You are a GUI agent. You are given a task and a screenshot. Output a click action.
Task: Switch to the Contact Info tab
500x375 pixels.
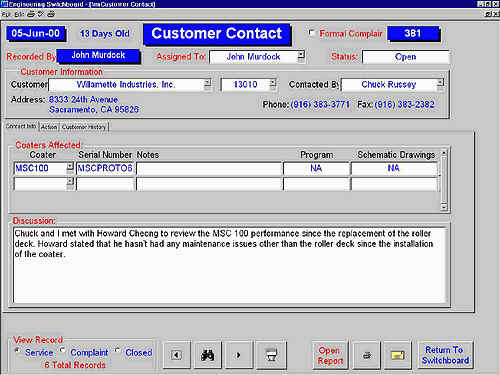coord(21,126)
